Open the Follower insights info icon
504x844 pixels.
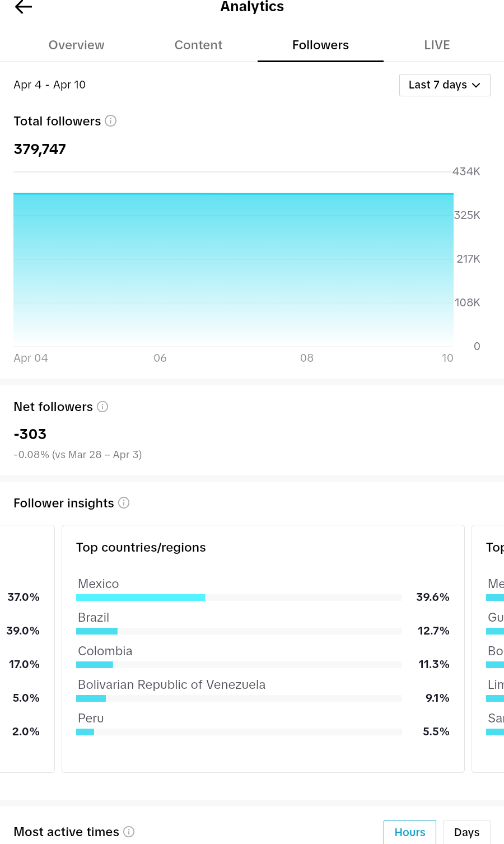pyautogui.click(x=124, y=503)
